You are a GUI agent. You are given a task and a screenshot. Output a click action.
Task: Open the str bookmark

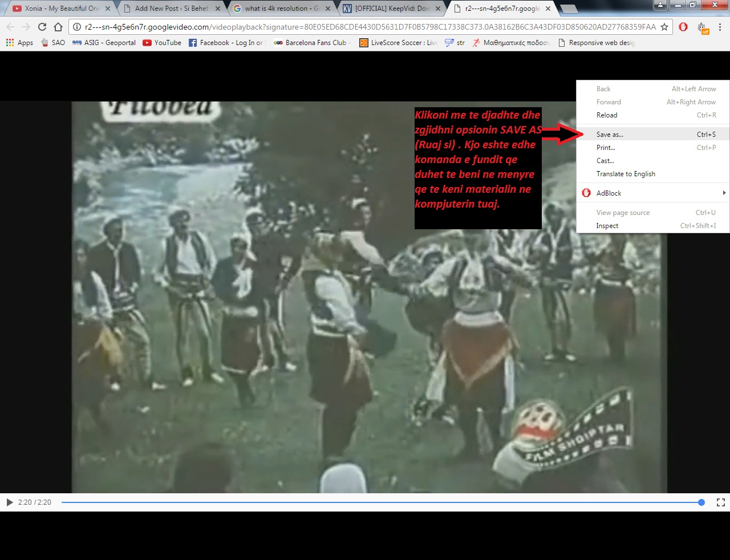455,43
